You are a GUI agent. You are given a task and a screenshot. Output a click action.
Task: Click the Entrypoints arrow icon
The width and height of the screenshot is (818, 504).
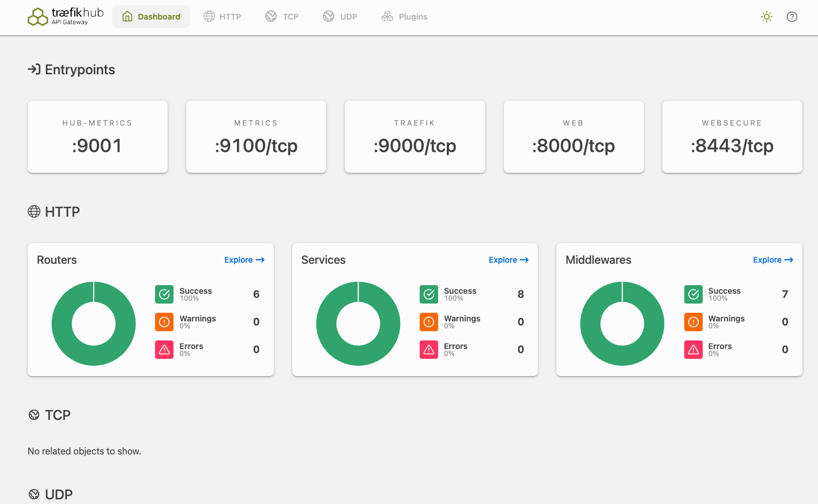coord(35,69)
